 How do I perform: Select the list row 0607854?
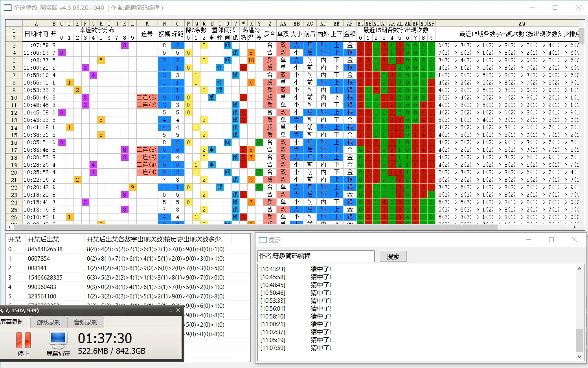coord(128,259)
